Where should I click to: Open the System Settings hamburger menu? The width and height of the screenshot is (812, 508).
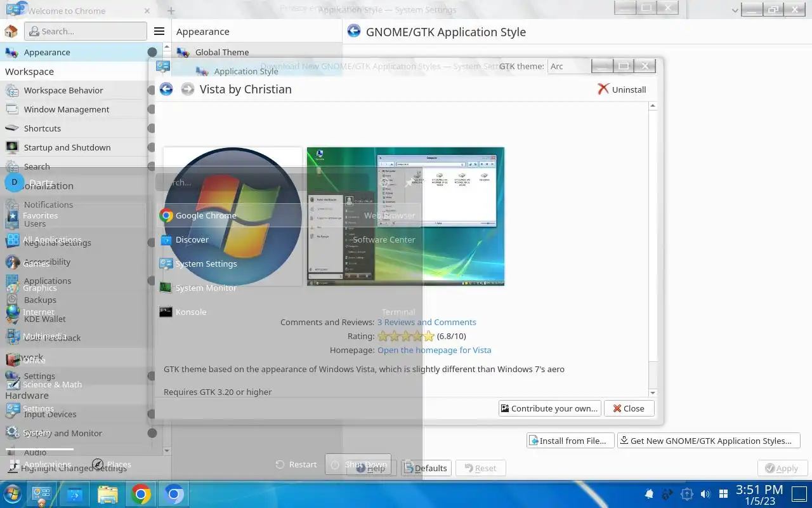[159, 31]
